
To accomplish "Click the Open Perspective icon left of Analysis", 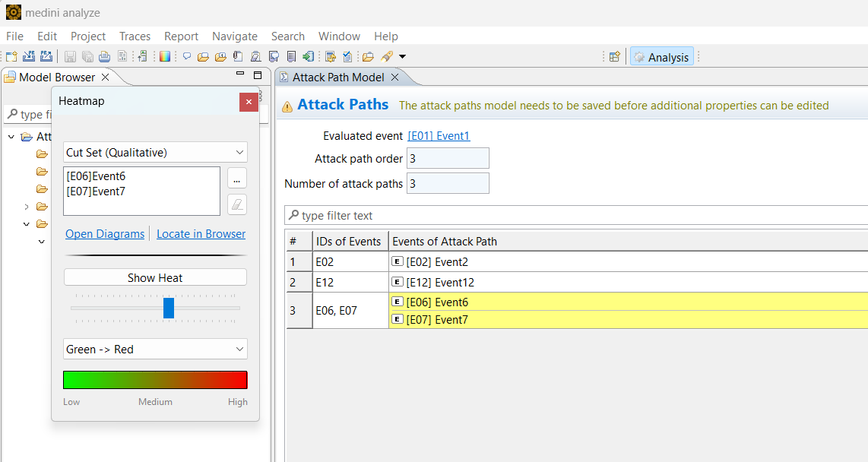I will click(615, 56).
